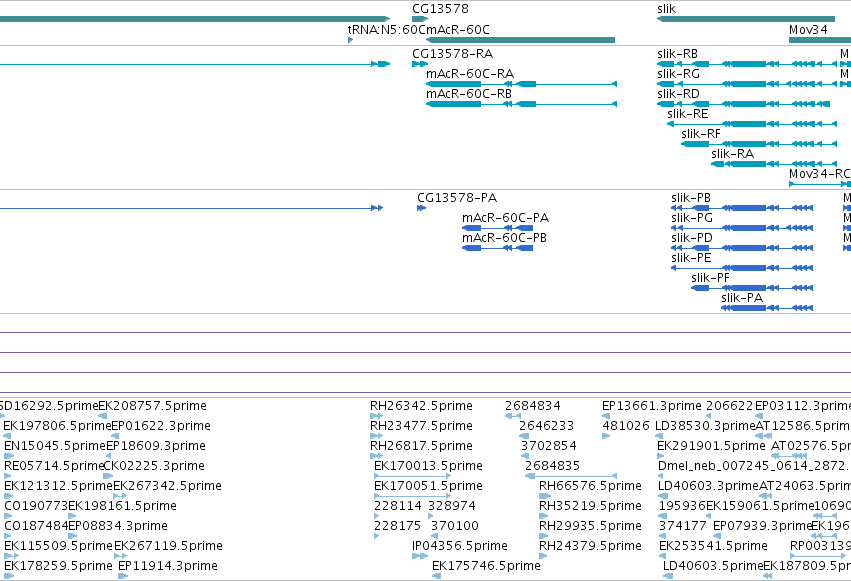Click the Mov34 gene bar
Viewport: 851px width, 581px height.
tap(820, 40)
